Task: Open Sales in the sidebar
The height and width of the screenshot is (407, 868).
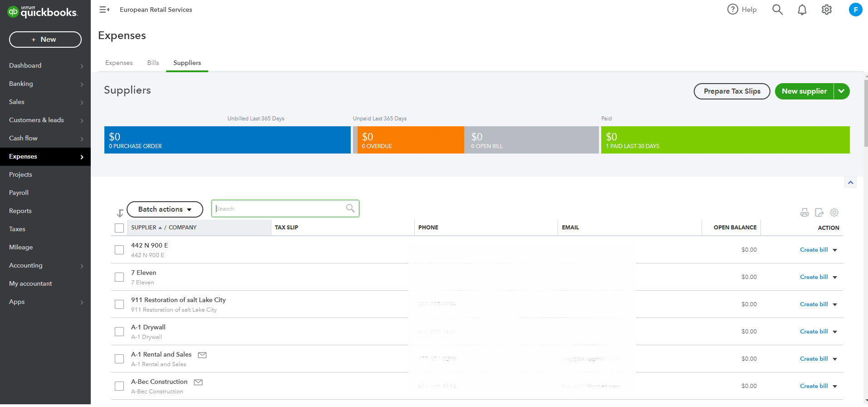Action: [45, 102]
